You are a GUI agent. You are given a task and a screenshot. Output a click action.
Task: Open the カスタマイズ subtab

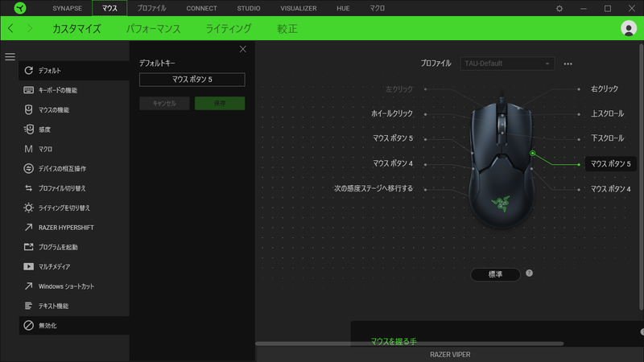tap(76, 28)
